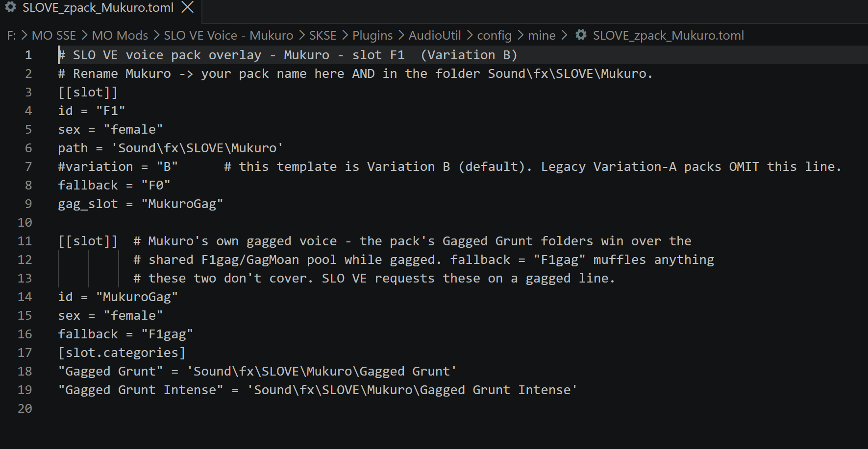Click the fallback = "F0" line

click(114, 185)
